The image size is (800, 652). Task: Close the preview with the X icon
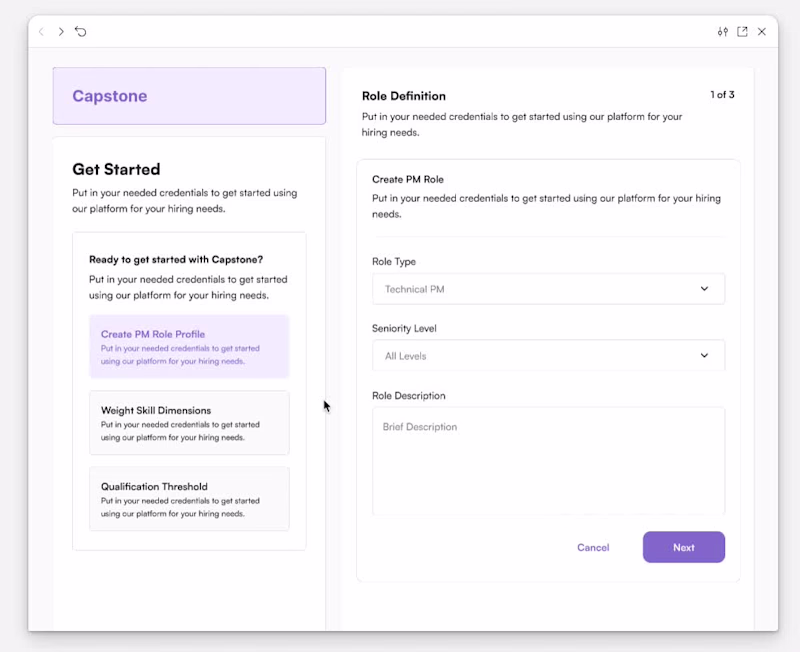coord(762,32)
